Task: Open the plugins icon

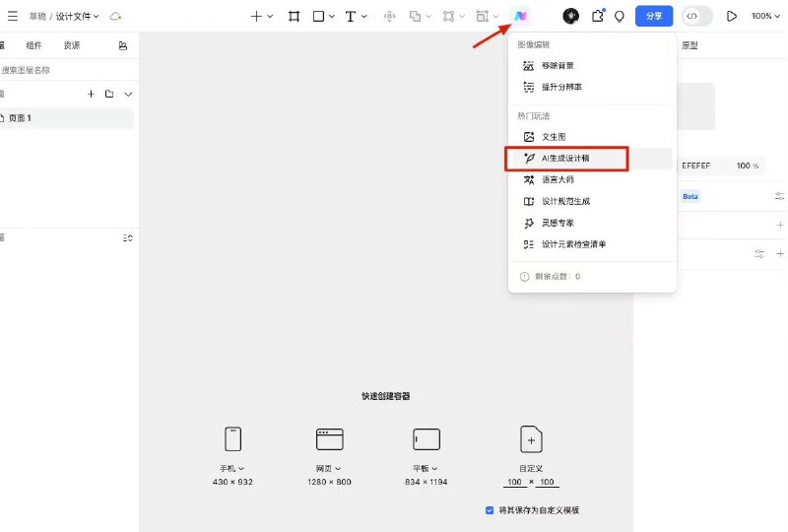Action: [x=598, y=16]
